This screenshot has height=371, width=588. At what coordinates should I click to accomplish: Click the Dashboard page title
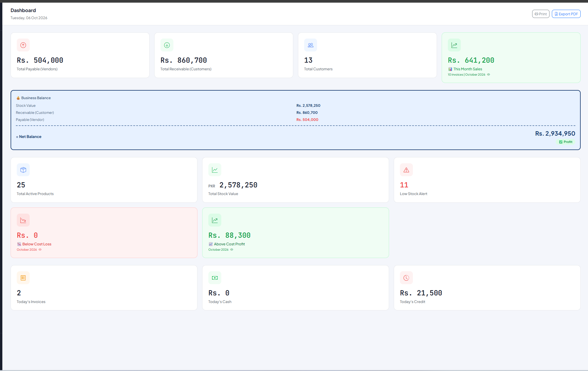click(x=23, y=10)
